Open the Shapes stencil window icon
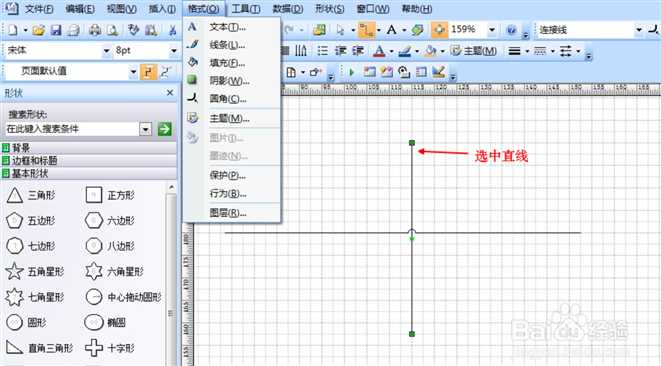 (319, 30)
